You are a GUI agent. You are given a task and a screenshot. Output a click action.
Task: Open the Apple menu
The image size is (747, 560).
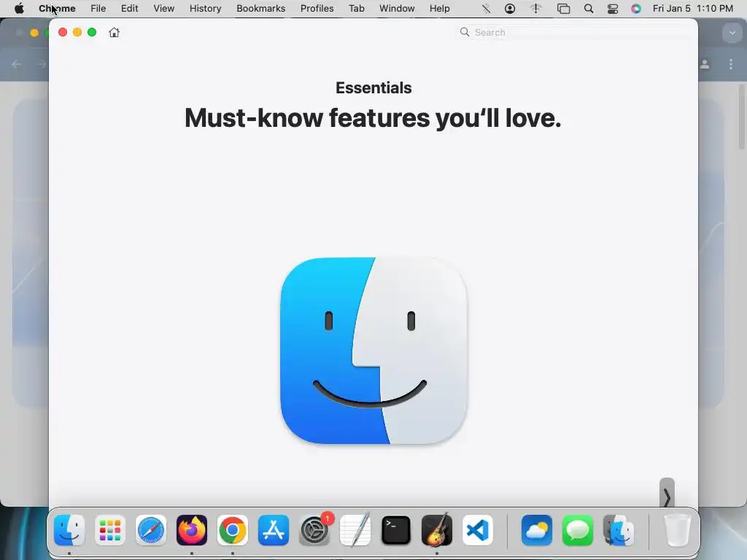19,9
